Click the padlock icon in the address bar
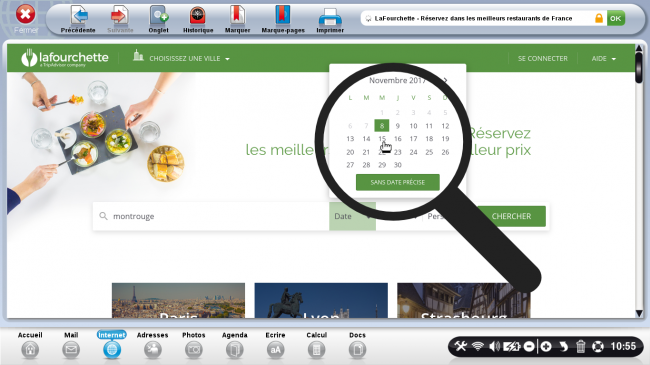The image size is (650, 365). pyautogui.click(x=599, y=18)
